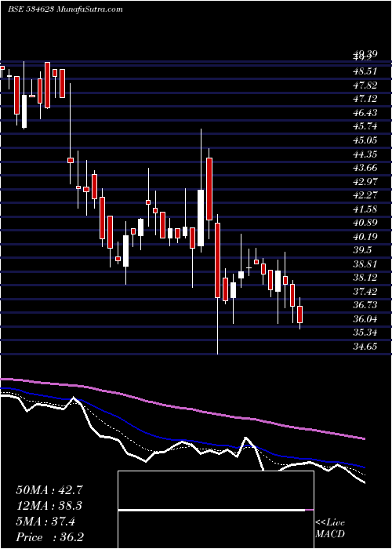The height and width of the screenshot is (549, 392).
Task: Click the 38.81 price axis label
Action: pyautogui.click(x=365, y=264)
